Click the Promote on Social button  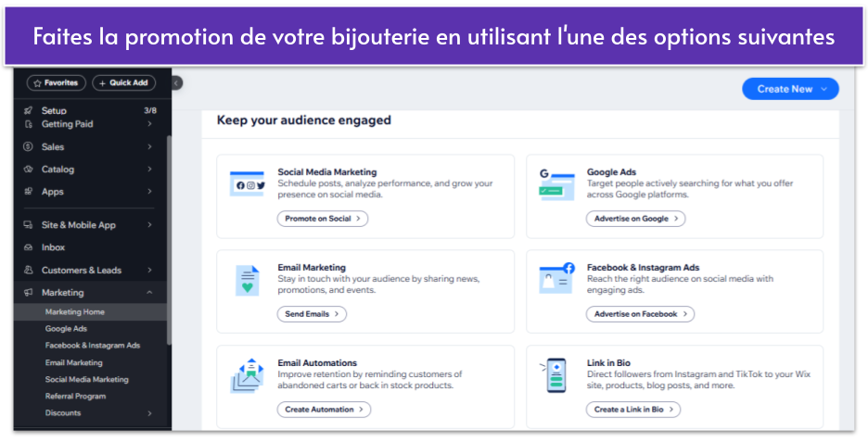322,219
